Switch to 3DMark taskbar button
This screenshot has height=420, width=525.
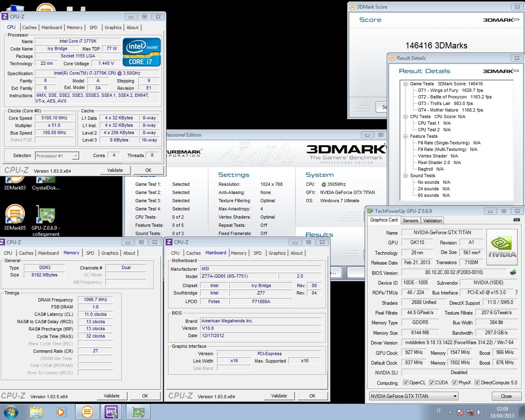(x=87, y=412)
